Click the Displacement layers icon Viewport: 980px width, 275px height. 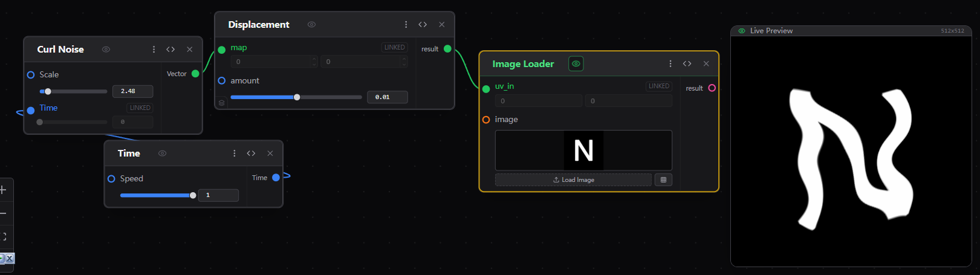tap(222, 103)
